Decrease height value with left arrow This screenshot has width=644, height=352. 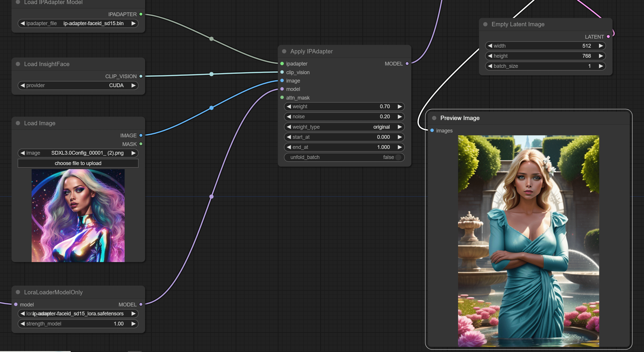490,56
